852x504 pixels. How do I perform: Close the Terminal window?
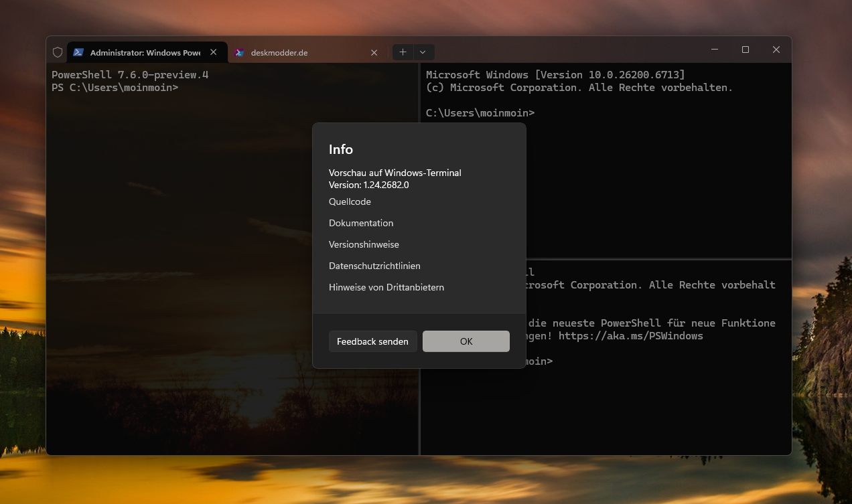click(x=776, y=50)
